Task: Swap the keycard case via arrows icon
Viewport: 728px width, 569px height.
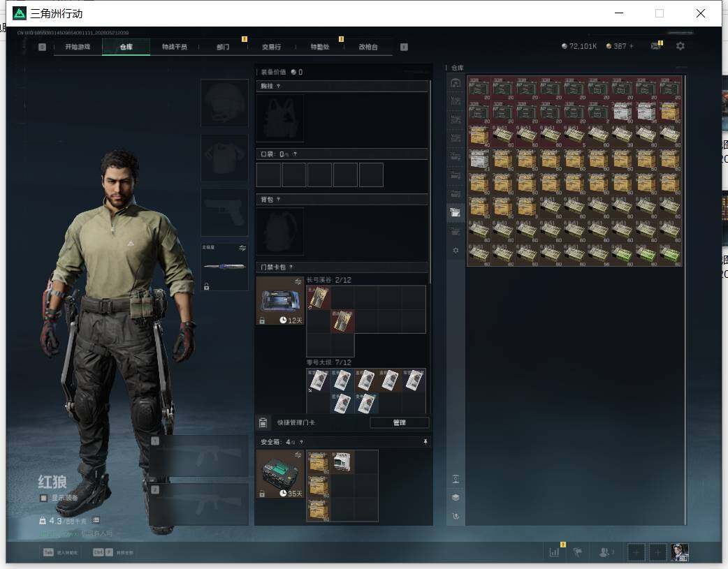Action: (x=298, y=282)
